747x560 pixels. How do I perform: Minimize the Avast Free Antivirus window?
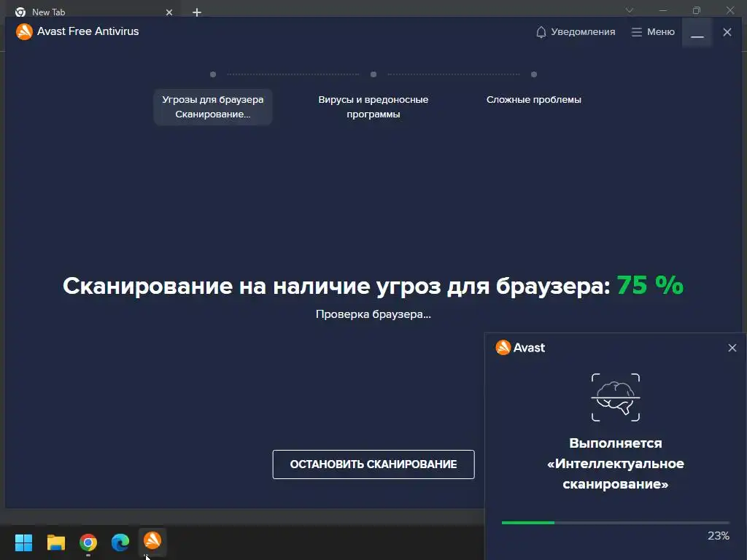(x=697, y=32)
